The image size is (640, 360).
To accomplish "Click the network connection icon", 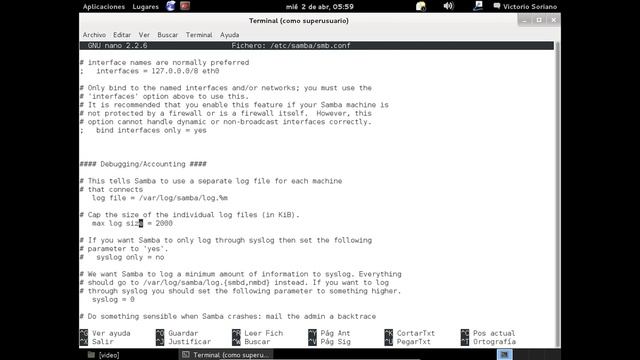I will (478, 6).
